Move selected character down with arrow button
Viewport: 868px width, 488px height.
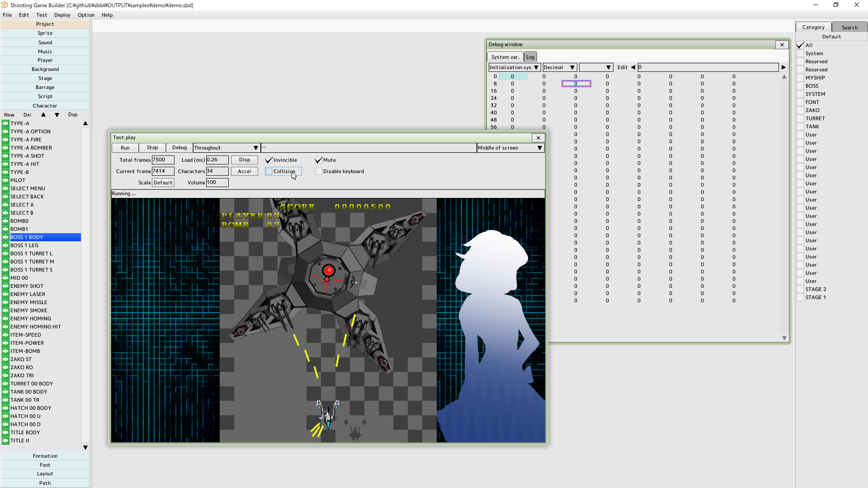(57, 115)
